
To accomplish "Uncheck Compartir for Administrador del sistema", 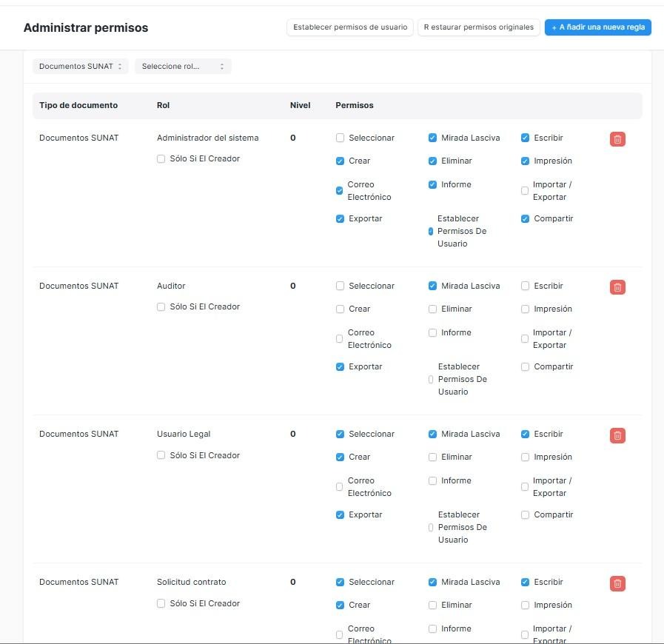I will (526, 218).
